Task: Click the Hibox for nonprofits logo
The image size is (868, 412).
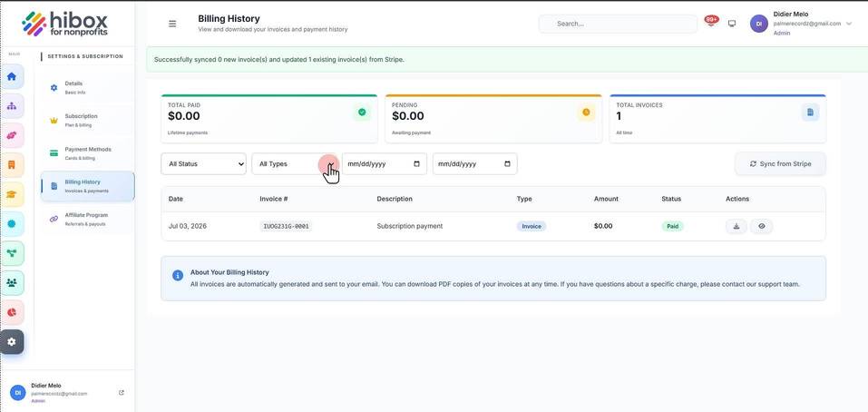Action: pyautogui.click(x=64, y=24)
